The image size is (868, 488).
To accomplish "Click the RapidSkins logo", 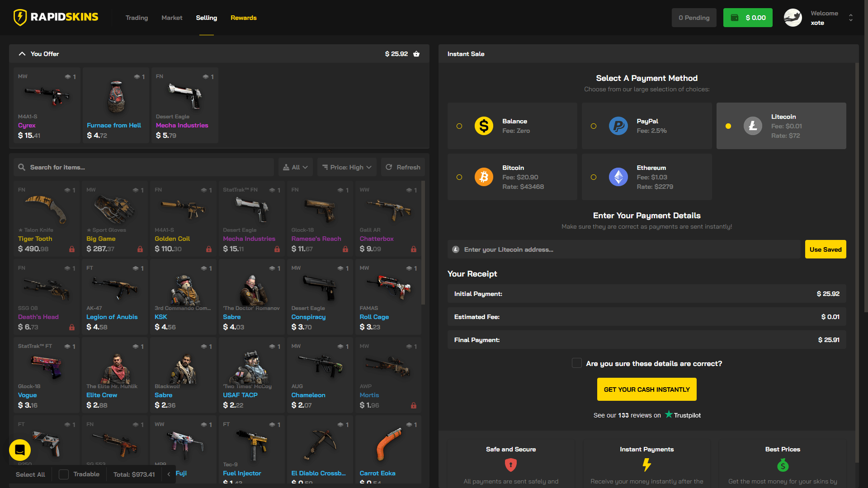I will click(55, 18).
